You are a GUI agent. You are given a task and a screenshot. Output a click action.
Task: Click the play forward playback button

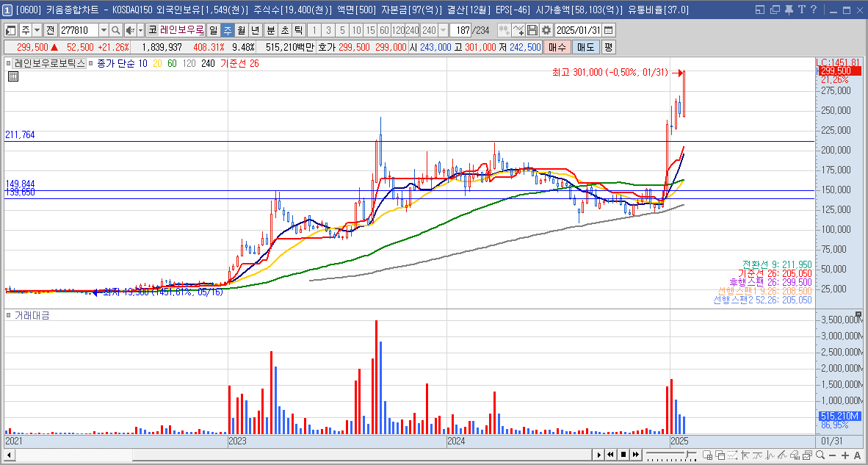[598, 455]
